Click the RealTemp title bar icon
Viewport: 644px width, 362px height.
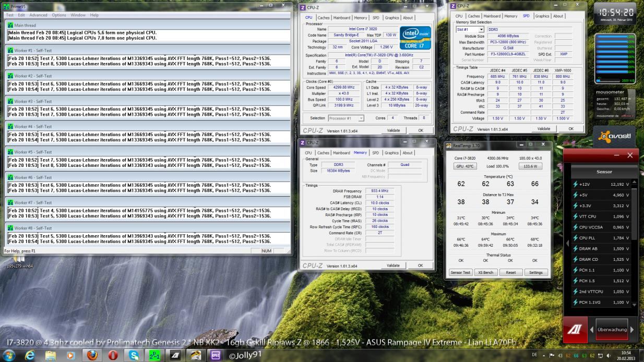[x=449, y=146]
